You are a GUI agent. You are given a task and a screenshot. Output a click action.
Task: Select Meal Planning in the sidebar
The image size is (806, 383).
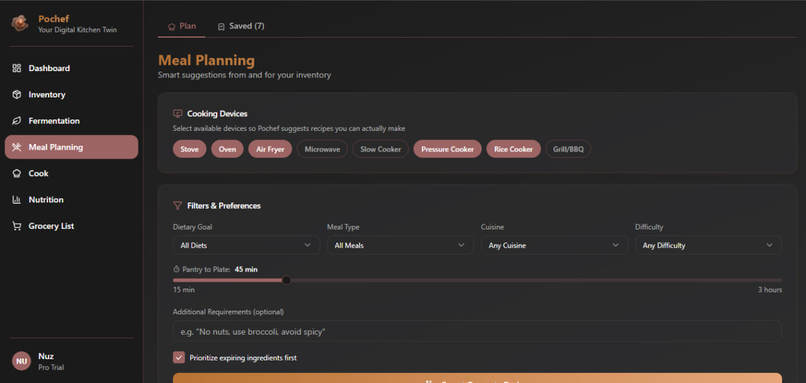[71, 147]
